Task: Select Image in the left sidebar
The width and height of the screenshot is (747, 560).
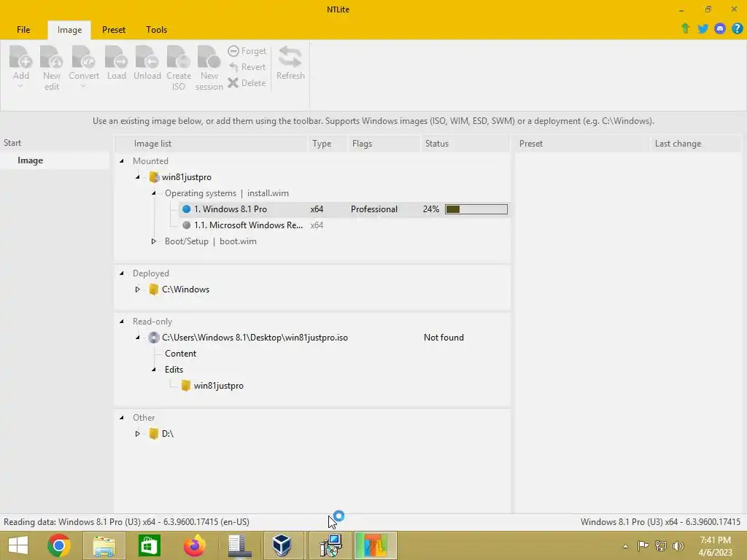Action: (x=55, y=160)
